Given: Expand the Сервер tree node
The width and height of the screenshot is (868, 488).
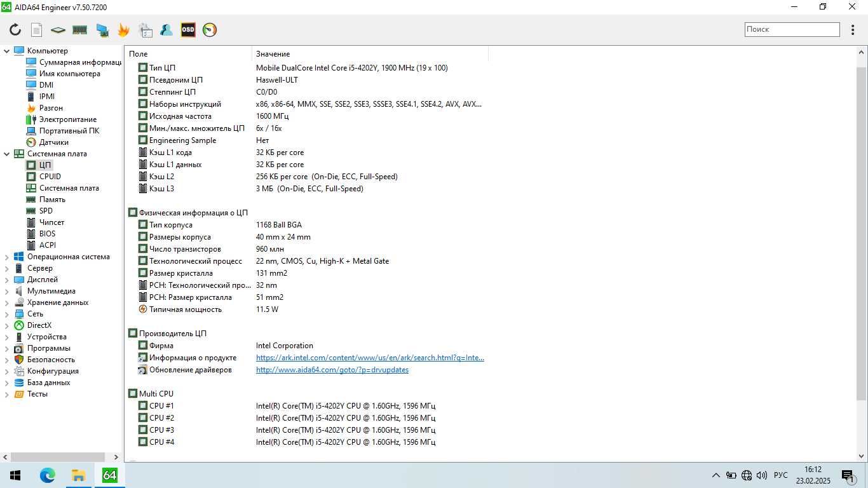Looking at the screenshot, I should point(7,268).
